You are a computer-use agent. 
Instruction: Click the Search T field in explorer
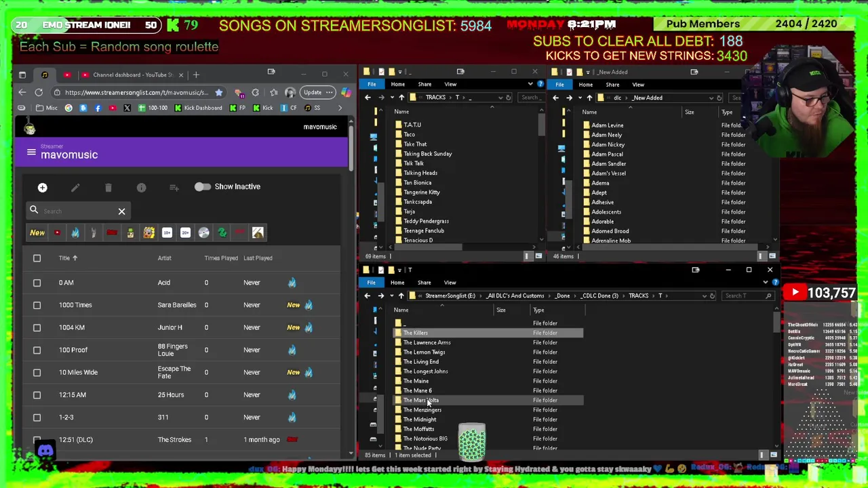click(747, 296)
